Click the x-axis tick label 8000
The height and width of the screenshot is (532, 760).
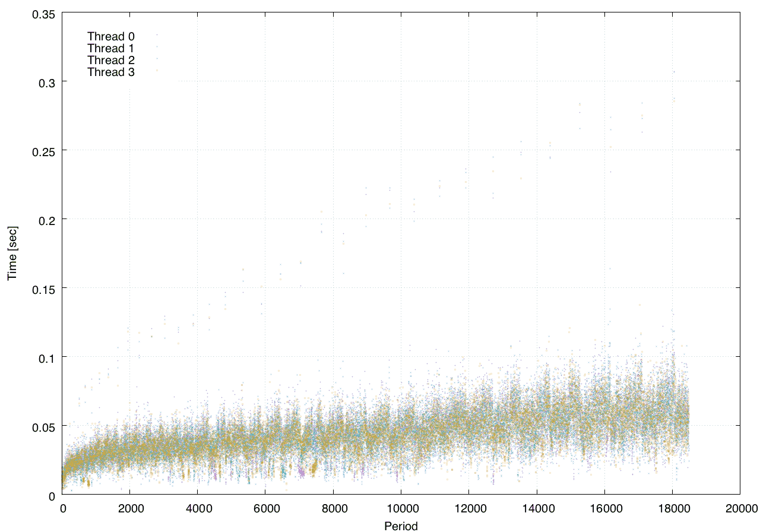pos(334,508)
